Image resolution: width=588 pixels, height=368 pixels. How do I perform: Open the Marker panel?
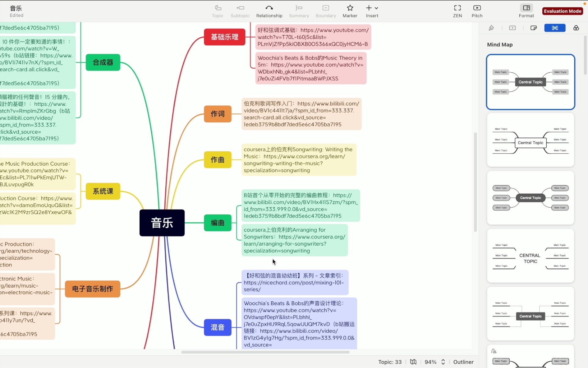click(350, 11)
